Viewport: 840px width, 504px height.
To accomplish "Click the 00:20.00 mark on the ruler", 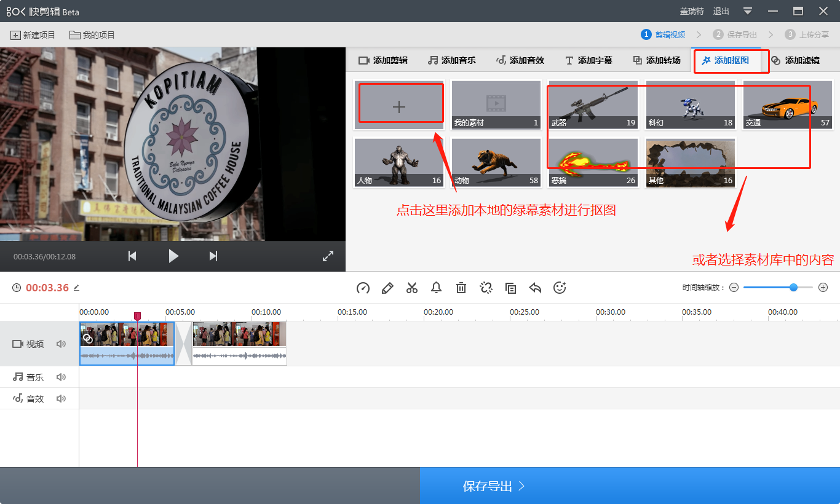I will pyautogui.click(x=438, y=312).
